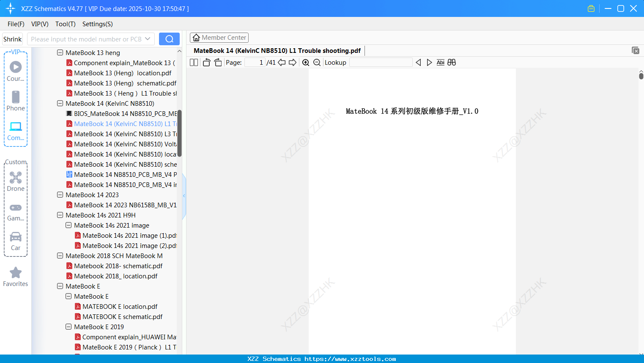Click the Lookup text field

point(381,63)
